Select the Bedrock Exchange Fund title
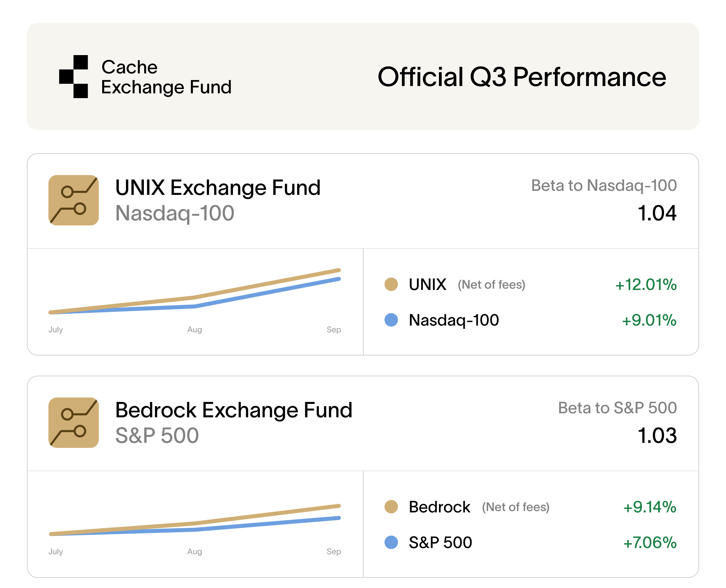The height and width of the screenshot is (588, 726). click(233, 410)
